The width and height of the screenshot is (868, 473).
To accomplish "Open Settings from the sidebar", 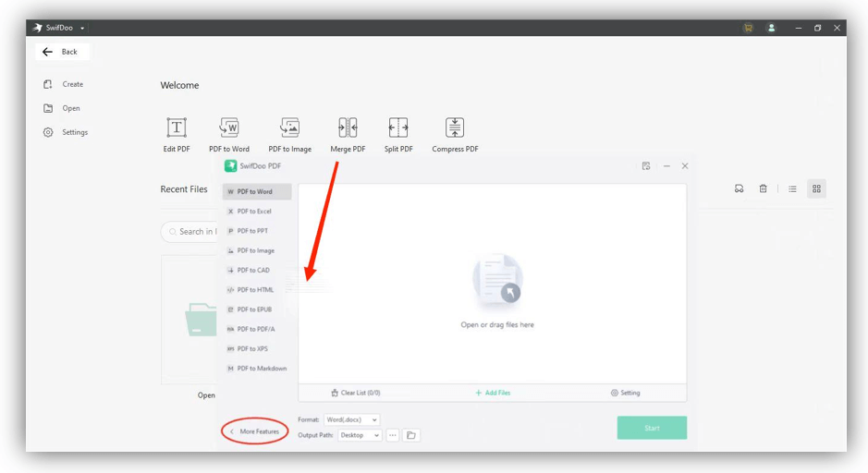I will [x=66, y=132].
